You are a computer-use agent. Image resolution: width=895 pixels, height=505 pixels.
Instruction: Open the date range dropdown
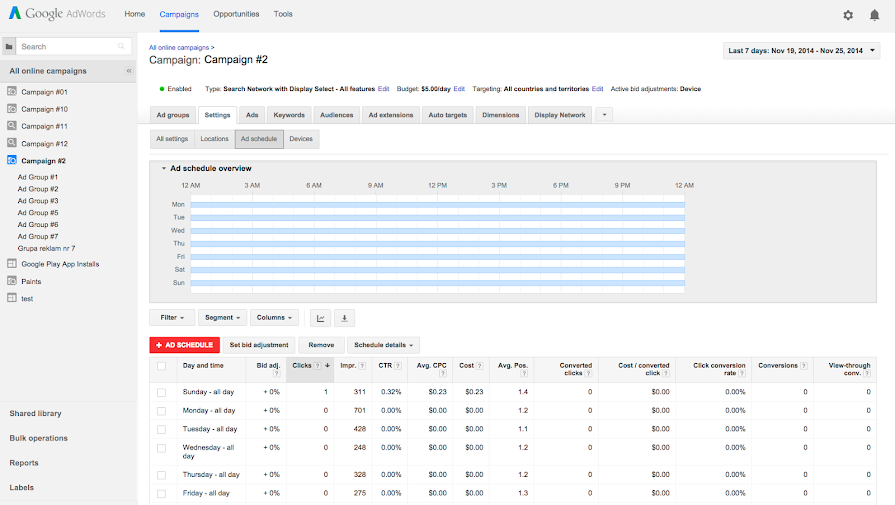[x=801, y=51]
